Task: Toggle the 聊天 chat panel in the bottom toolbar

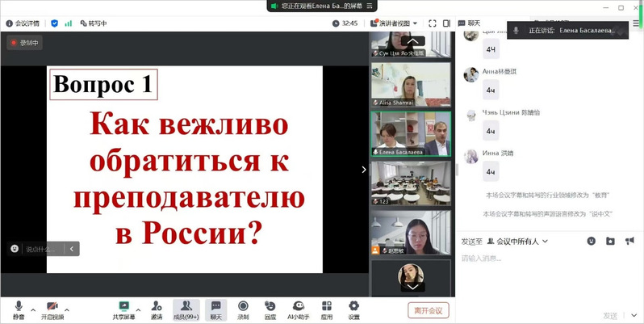Action: point(215,308)
